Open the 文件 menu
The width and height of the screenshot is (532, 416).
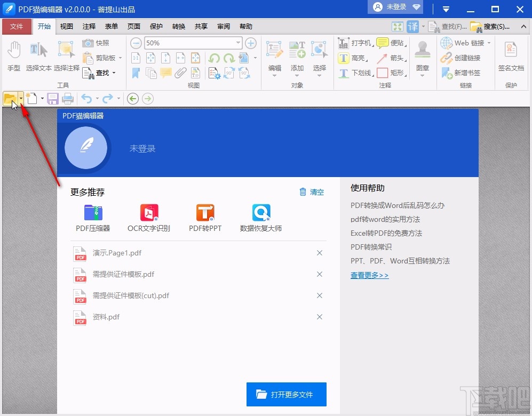point(17,26)
